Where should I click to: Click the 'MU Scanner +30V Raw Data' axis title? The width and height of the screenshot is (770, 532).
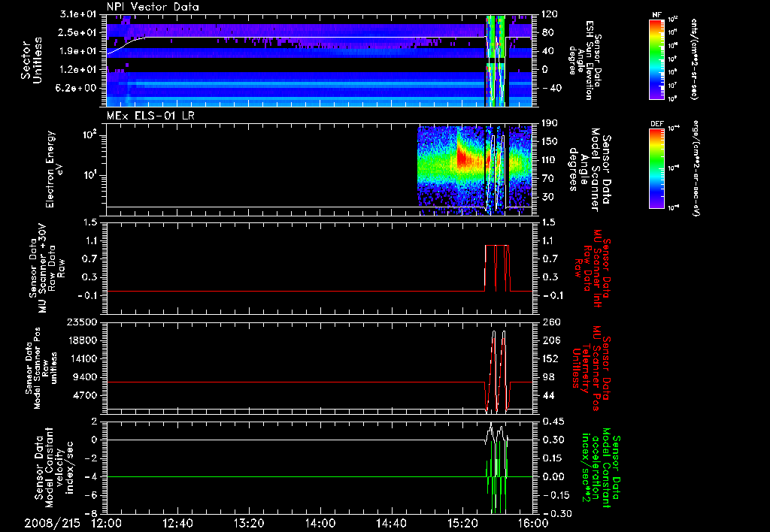tap(47, 268)
